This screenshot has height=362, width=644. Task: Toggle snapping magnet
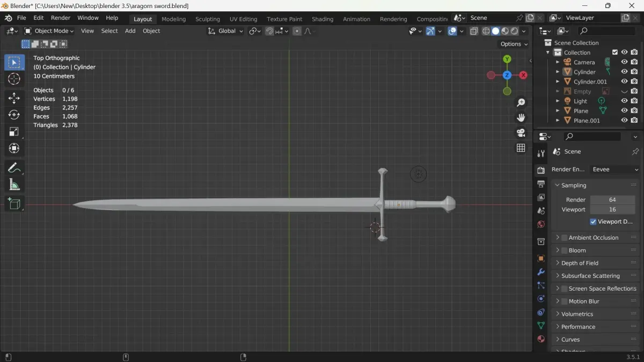pyautogui.click(x=269, y=31)
